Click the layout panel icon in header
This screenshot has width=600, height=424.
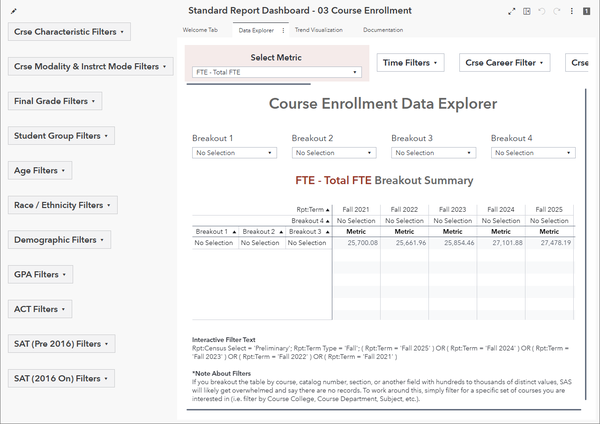point(527,11)
